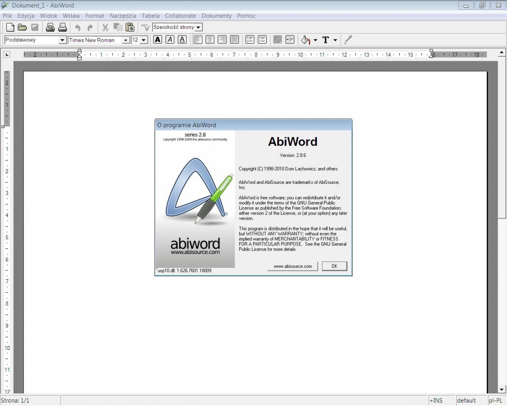The image size is (507, 420).
Task: Open the highlight color dropdown arrow
Action: 315,40
